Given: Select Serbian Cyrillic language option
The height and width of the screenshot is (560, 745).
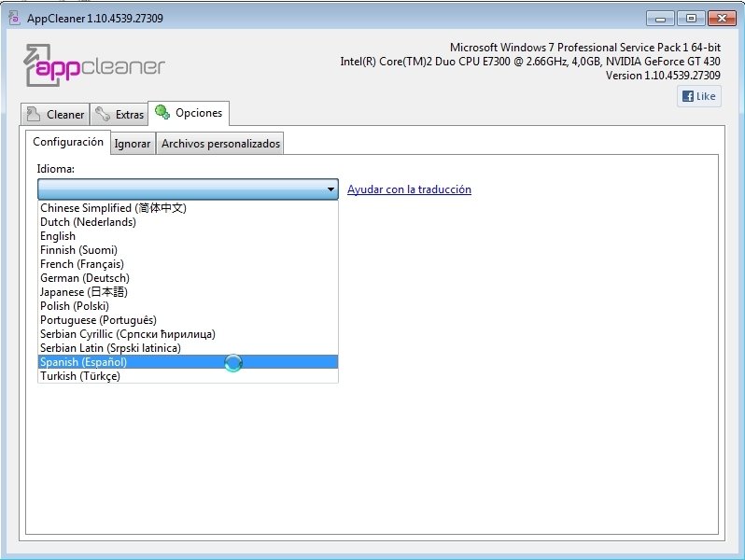Looking at the screenshot, I should click(x=188, y=334).
